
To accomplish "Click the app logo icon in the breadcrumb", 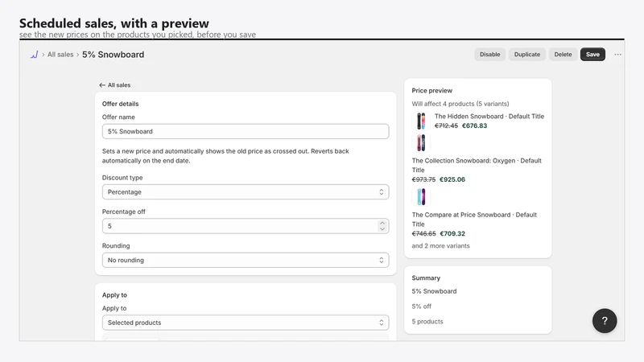I will [34, 55].
